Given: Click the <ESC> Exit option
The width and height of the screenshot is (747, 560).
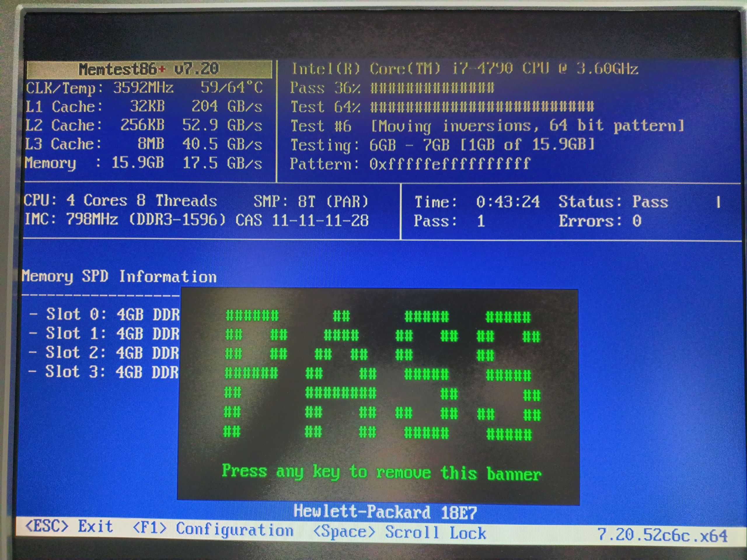Looking at the screenshot, I should [x=69, y=526].
